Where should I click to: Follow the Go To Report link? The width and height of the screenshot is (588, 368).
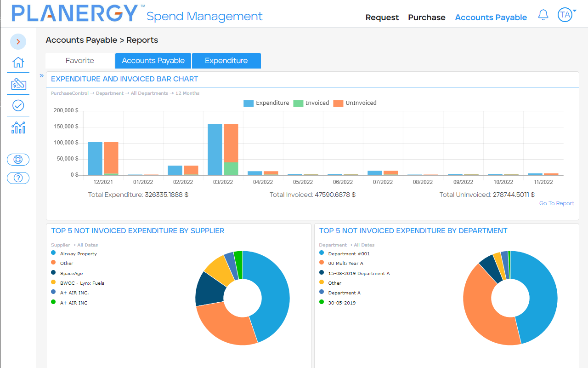coord(557,203)
